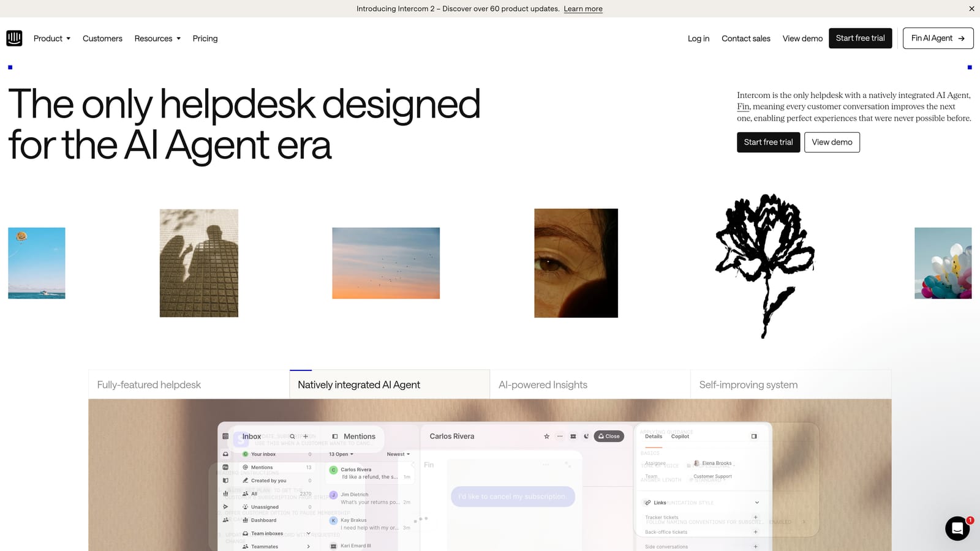Image resolution: width=980 pixels, height=551 pixels.
Task: Select Your inbox in the sidebar
Action: click(277, 454)
